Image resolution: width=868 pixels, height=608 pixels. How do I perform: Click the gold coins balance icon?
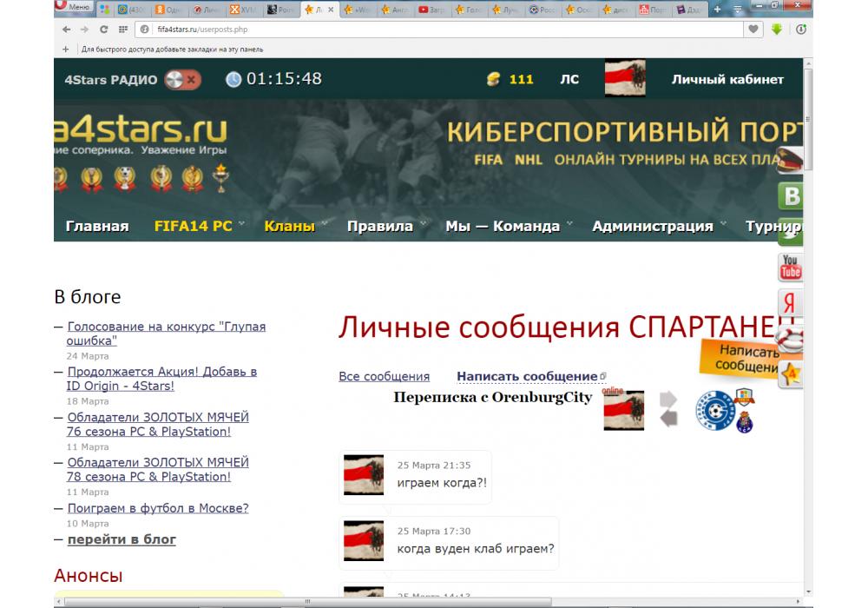[x=494, y=79]
